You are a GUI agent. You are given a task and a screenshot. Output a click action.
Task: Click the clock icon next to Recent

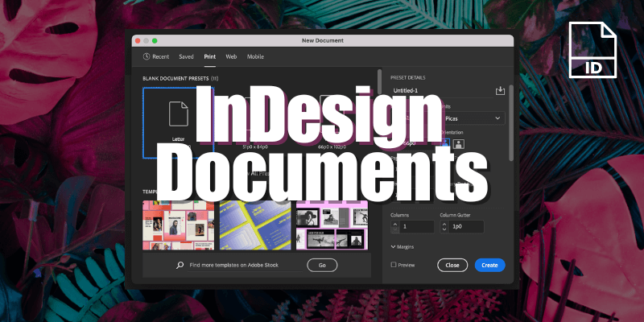coord(147,56)
